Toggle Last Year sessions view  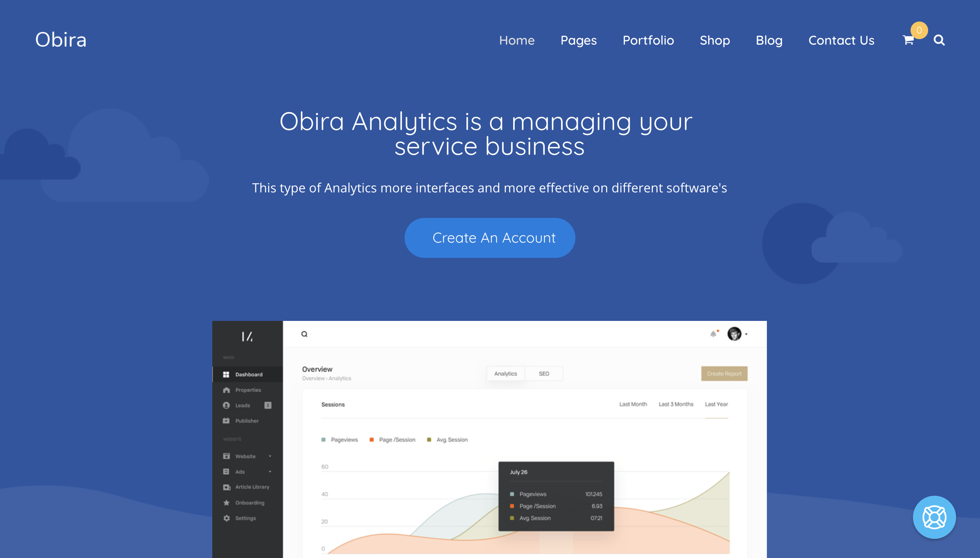pyautogui.click(x=716, y=405)
